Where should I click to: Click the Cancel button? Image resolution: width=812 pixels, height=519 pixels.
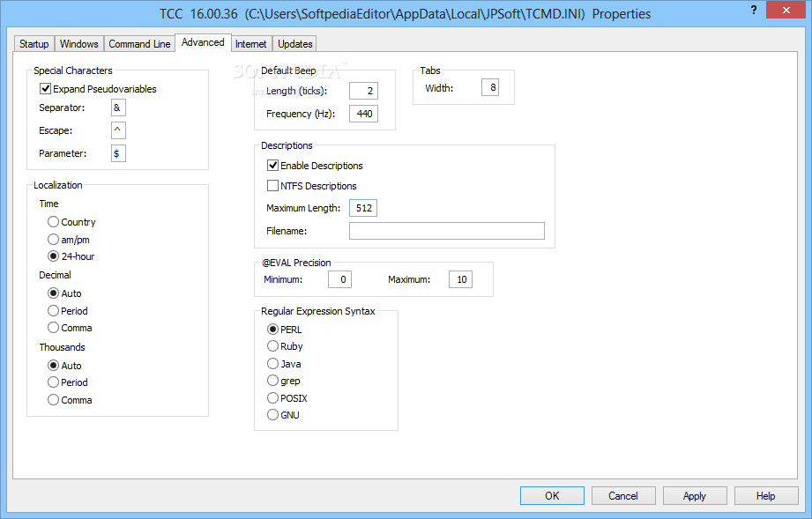click(623, 496)
